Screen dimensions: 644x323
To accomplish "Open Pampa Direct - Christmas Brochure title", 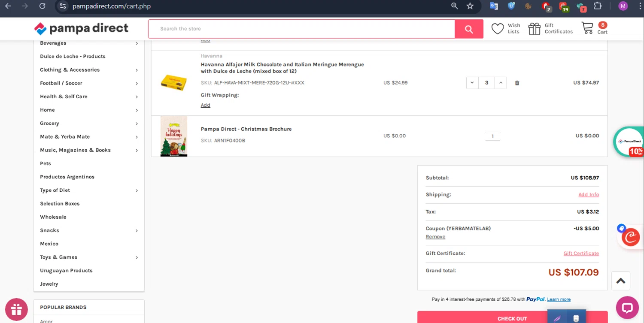I will coord(246,129).
